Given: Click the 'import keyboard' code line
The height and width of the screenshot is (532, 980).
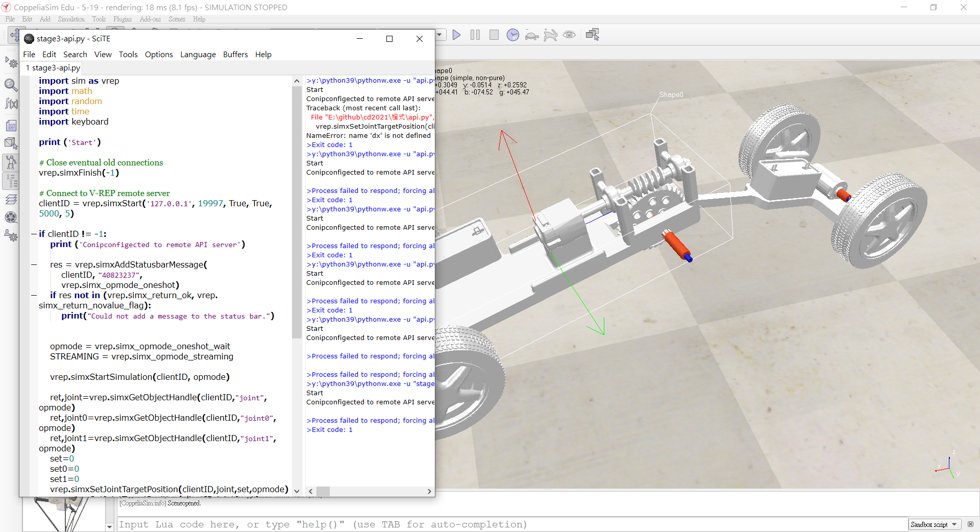Looking at the screenshot, I should coord(73,122).
